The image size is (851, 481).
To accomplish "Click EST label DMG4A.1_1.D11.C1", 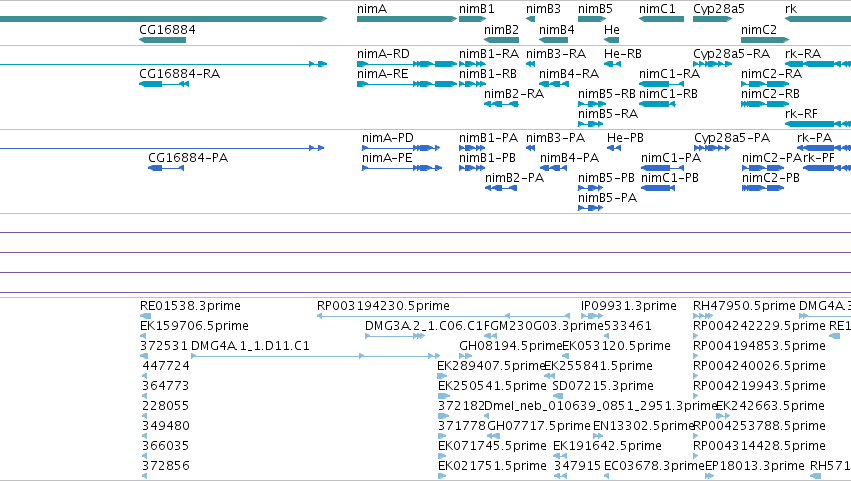I will coord(250,346).
